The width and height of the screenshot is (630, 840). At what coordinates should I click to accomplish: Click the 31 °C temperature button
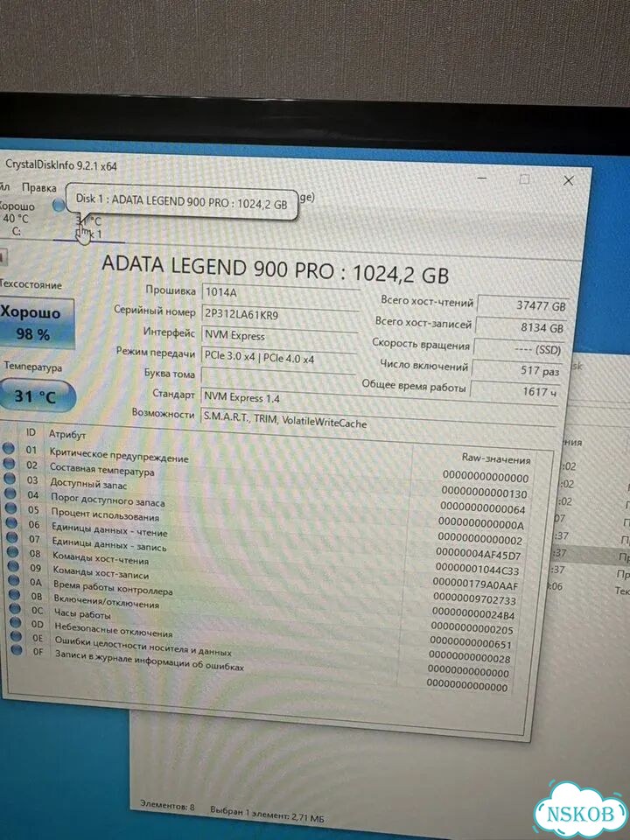(x=36, y=397)
